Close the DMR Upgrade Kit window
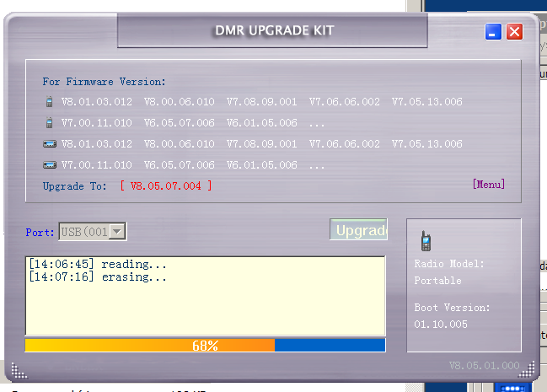This screenshot has width=547, height=392. point(514,32)
